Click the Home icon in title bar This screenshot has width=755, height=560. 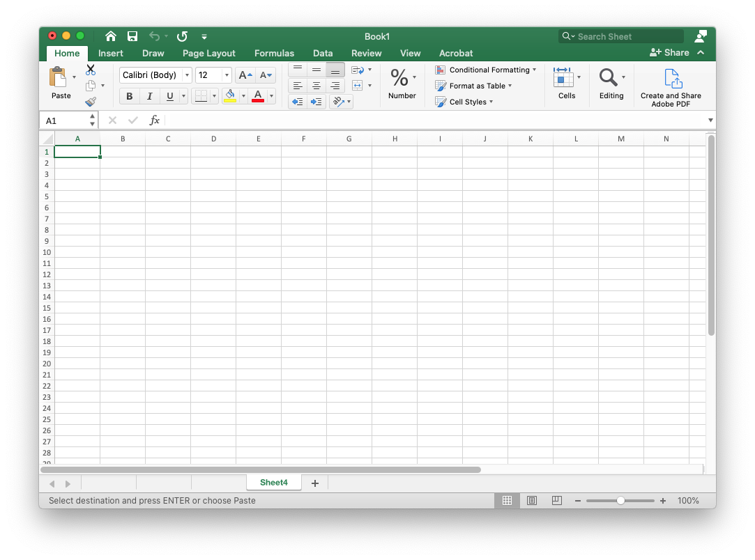[x=111, y=36]
